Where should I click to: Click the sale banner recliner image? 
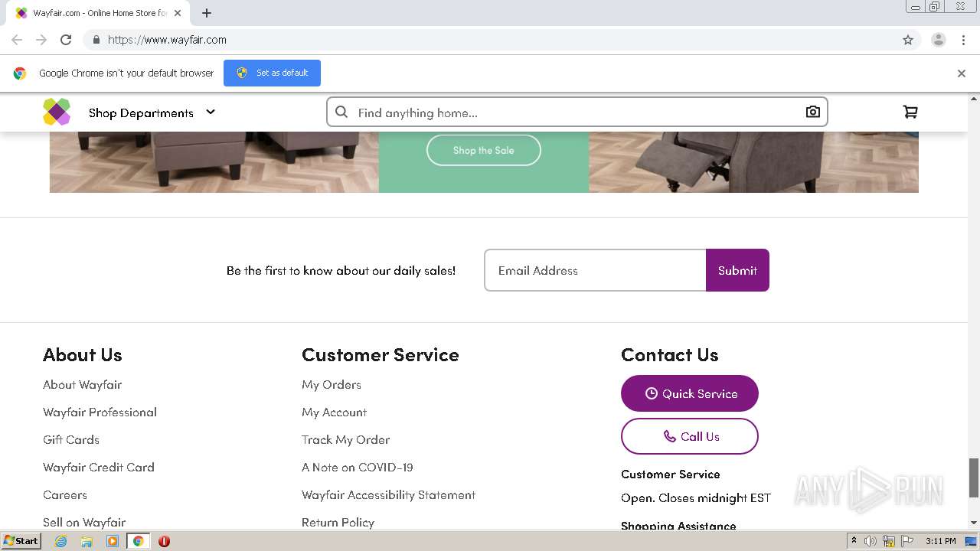[x=753, y=161]
